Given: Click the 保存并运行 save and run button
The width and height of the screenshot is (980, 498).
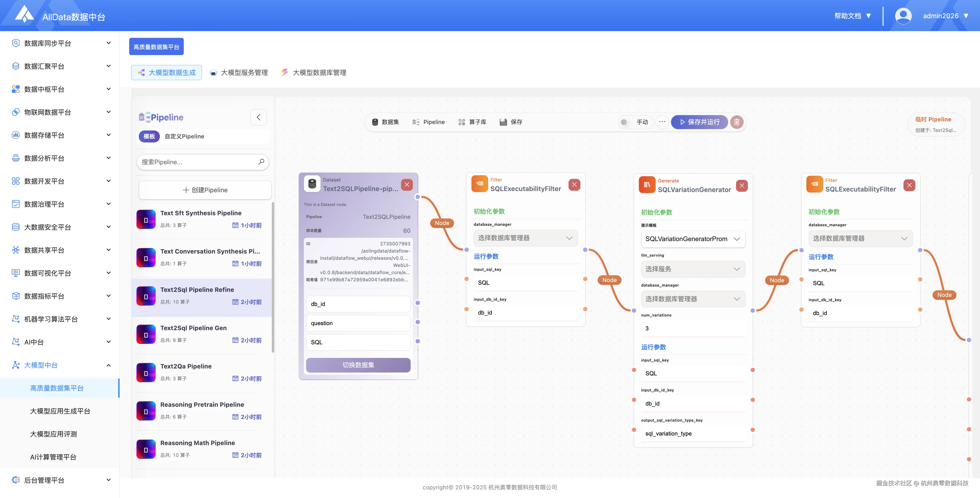Looking at the screenshot, I should click(x=699, y=122).
